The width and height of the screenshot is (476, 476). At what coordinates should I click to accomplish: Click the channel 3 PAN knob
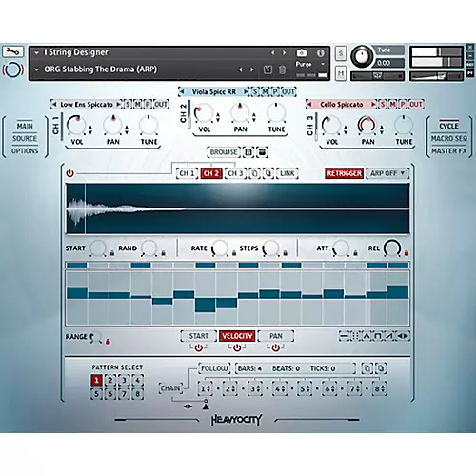[x=367, y=125]
